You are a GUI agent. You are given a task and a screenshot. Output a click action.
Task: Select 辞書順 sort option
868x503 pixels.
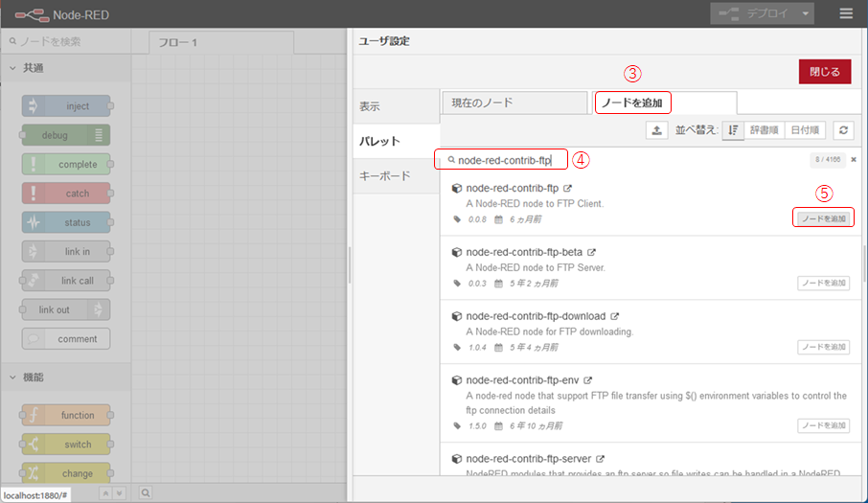765,131
